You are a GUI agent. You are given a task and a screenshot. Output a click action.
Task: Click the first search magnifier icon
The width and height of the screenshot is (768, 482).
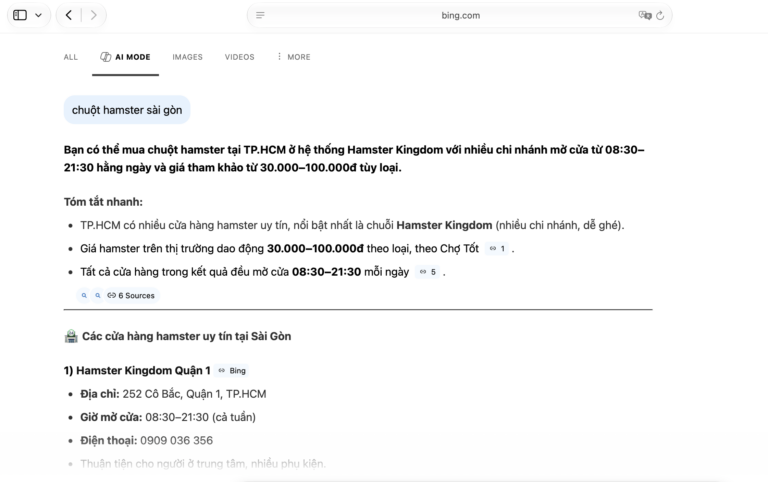pos(84,295)
